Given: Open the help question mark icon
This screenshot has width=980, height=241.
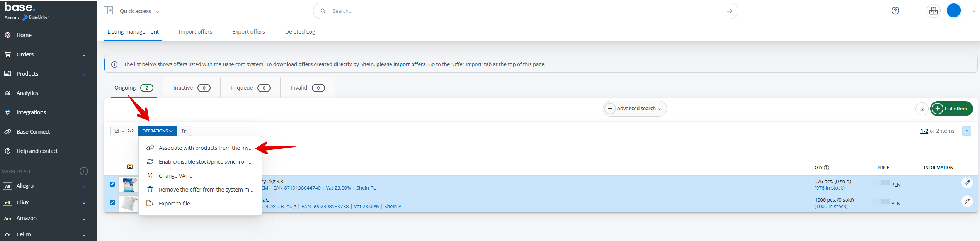Looking at the screenshot, I should pyautogui.click(x=895, y=11).
